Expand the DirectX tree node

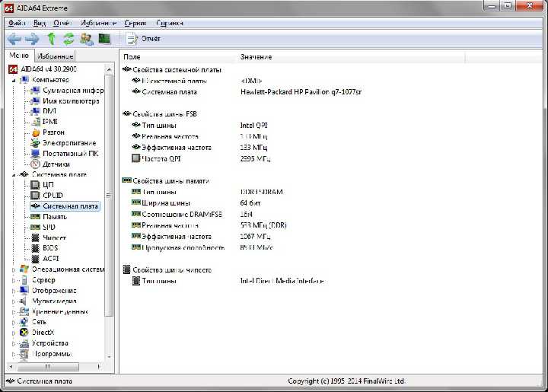click(x=14, y=333)
